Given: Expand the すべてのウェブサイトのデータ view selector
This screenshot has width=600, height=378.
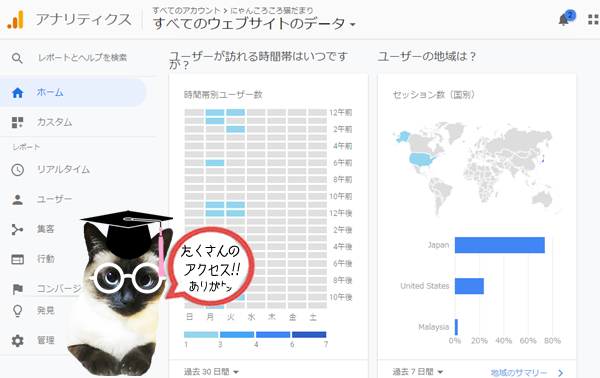Looking at the screenshot, I should [x=254, y=24].
